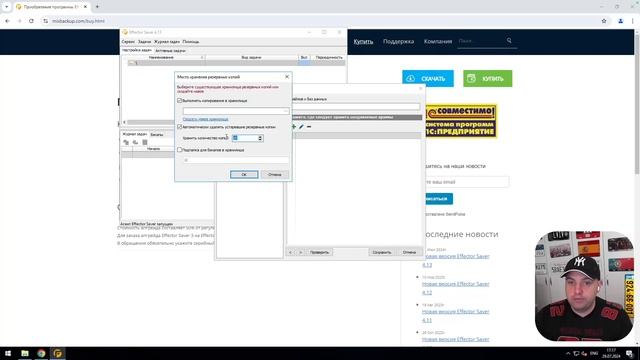Show hidden tray icons chevron
Image resolution: width=640 pixels, height=360 pixels.
[x=568, y=353]
